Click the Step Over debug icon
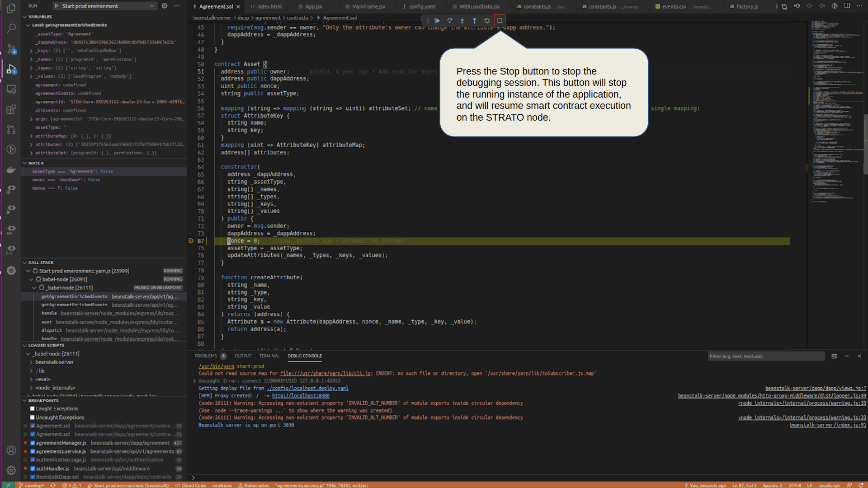This screenshot has height=488, width=868. tap(449, 20)
